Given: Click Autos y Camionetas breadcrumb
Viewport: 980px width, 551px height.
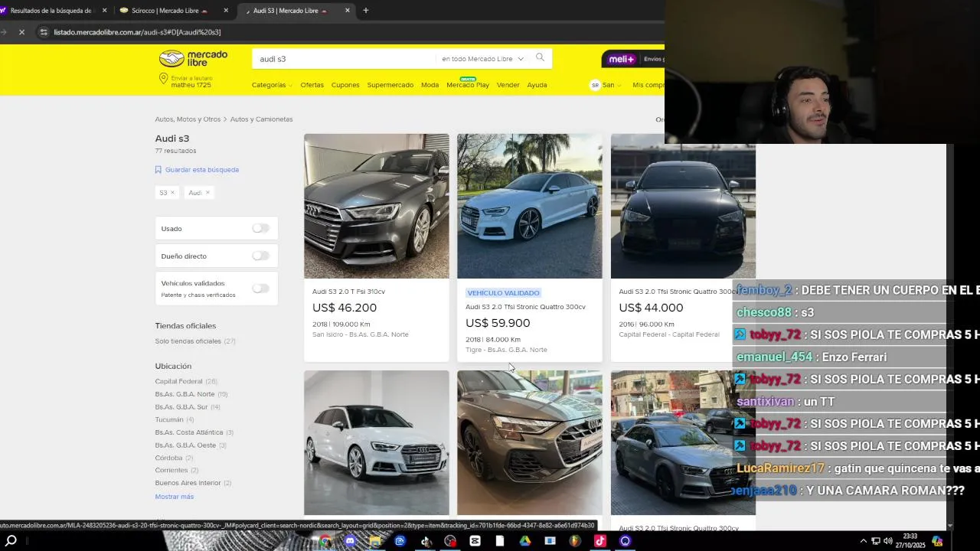Looking at the screenshot, I should (261, 119).
